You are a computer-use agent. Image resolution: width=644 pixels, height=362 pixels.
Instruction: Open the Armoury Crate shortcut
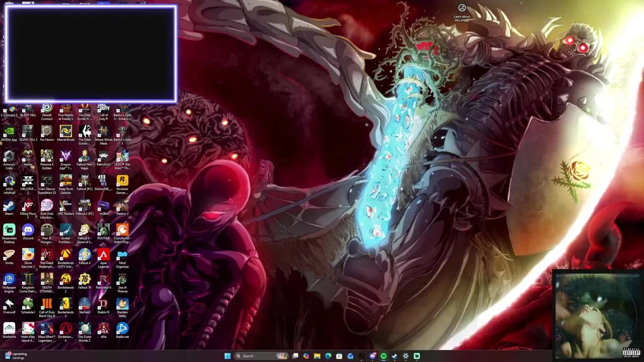[9, 160]
